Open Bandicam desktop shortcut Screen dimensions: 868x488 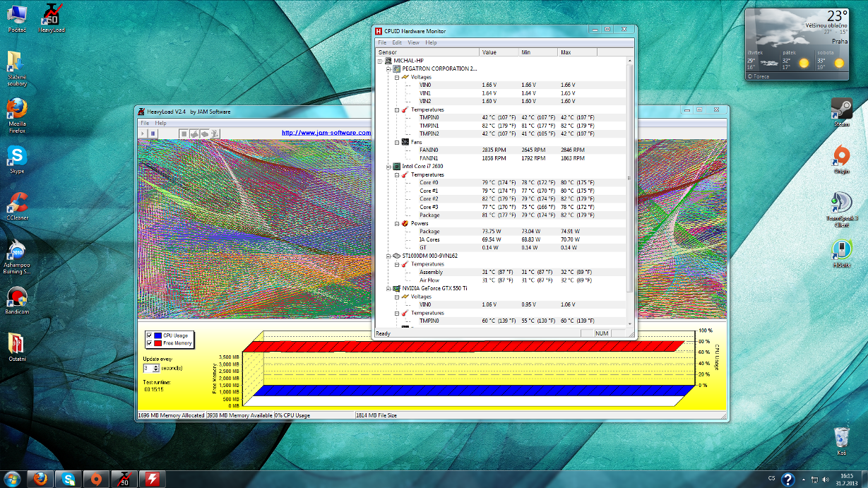point(17,298)
